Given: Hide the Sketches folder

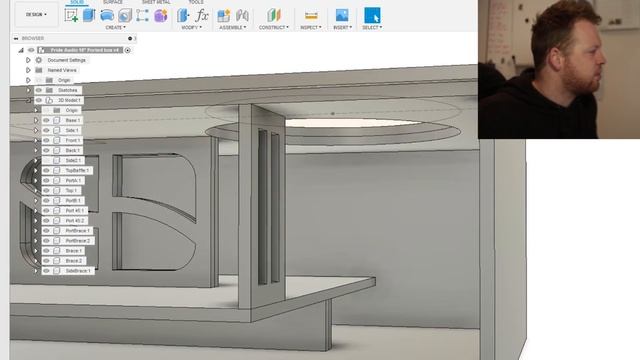Looking at the screenshot, I should [39, 90].
